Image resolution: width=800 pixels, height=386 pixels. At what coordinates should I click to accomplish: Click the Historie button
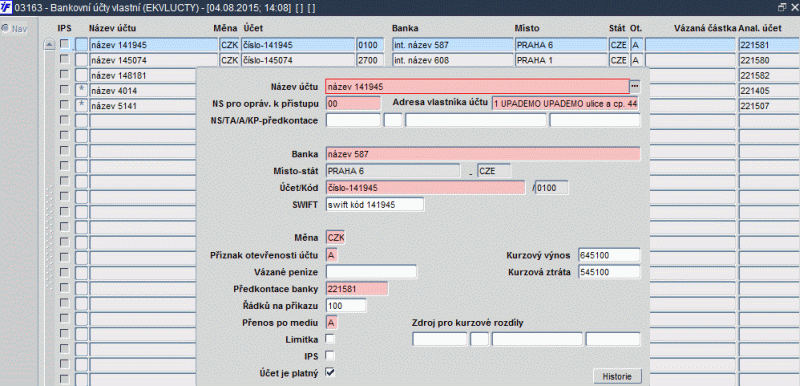point(617,376)
